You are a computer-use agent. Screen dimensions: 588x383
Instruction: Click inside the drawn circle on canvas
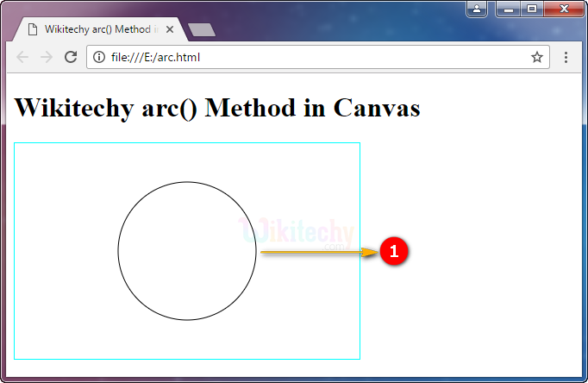pos(187,251)
